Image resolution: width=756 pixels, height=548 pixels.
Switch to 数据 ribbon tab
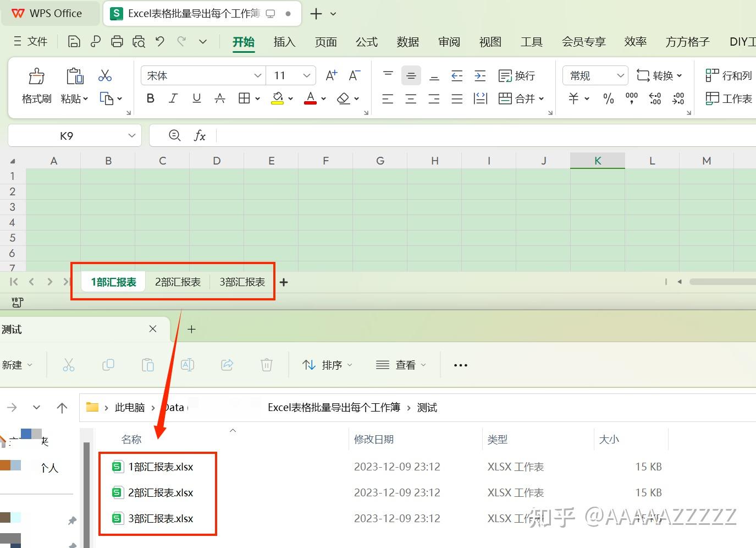click(408, 42)
